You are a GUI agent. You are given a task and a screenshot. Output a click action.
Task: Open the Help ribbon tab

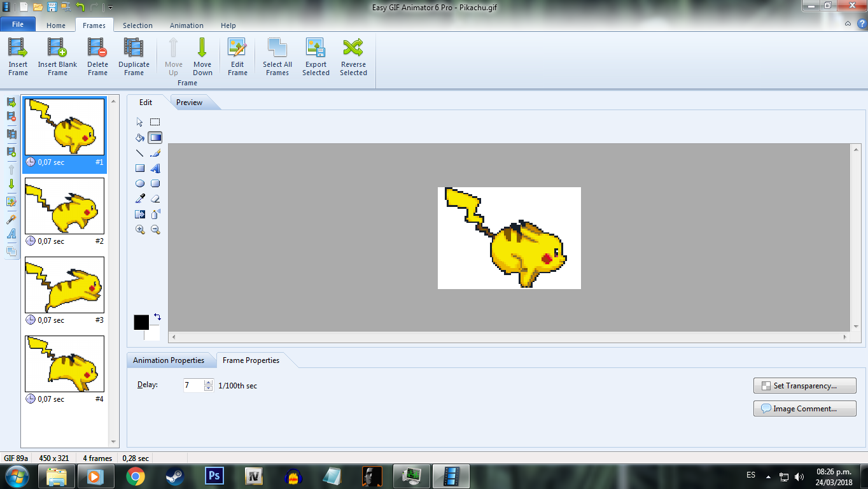(228, 25)
